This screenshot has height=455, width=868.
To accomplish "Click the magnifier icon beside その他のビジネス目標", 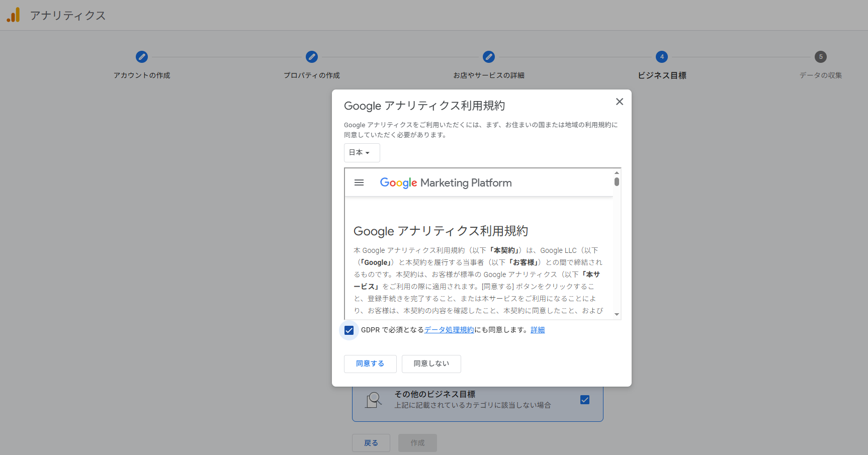I will (374, 400).
